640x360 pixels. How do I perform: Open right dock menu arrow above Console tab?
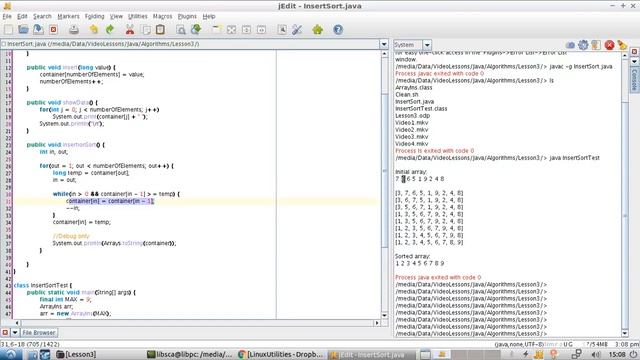tap(634, 61)
